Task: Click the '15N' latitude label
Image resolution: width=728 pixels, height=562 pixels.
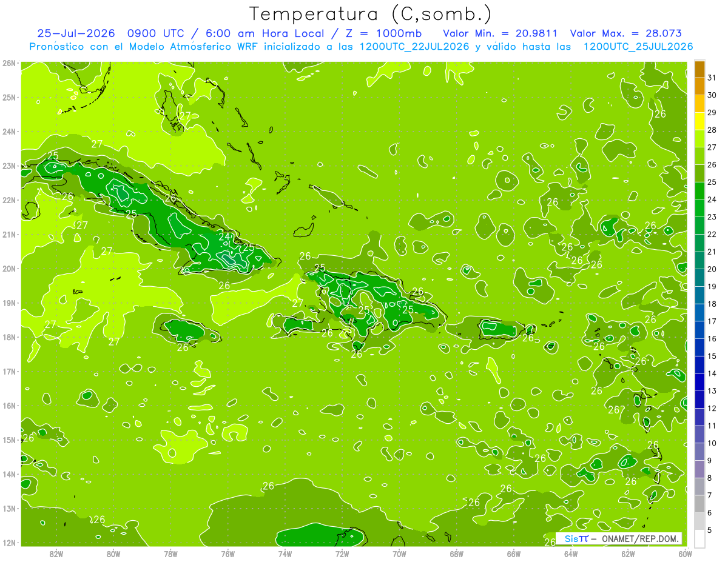Action: click(8, 440)
